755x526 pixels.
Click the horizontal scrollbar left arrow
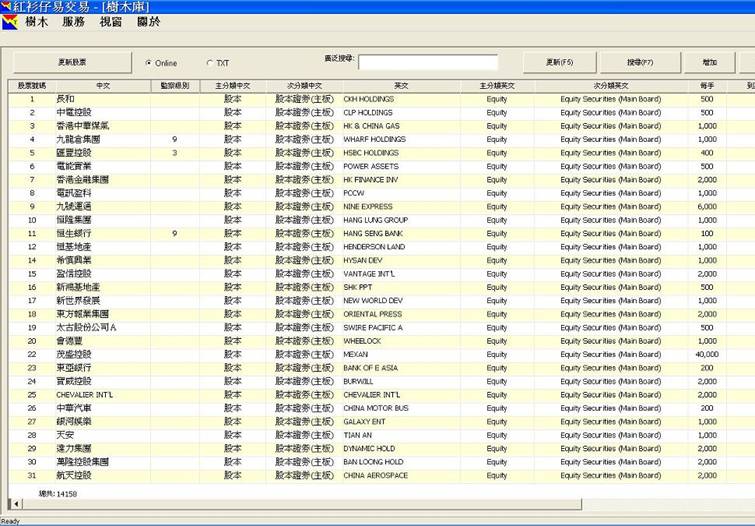(x=16, y=504)
